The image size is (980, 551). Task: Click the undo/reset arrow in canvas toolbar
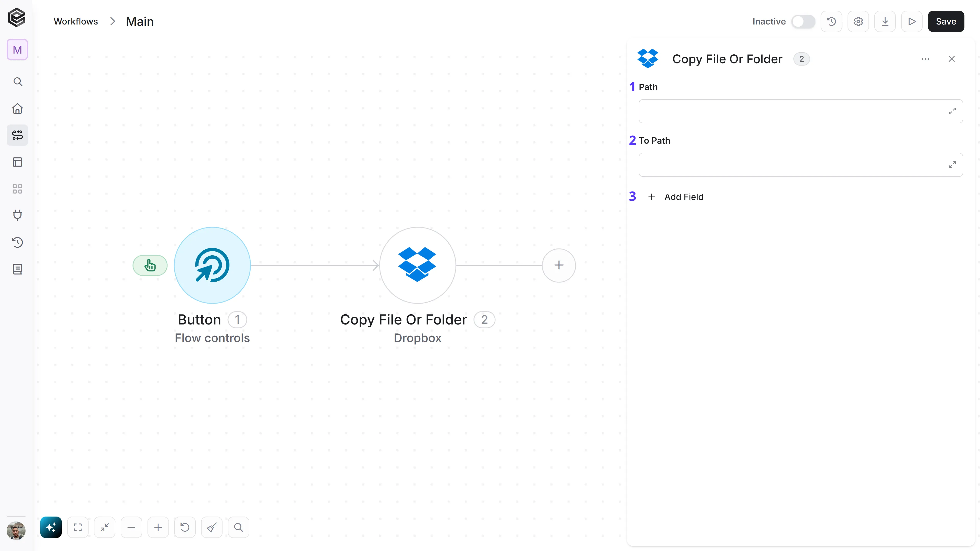coord(185,527)
